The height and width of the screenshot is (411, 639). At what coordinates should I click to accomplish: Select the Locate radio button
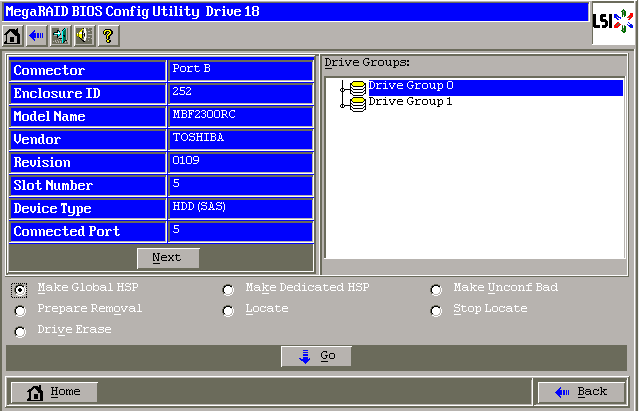(x=228, y=311)
